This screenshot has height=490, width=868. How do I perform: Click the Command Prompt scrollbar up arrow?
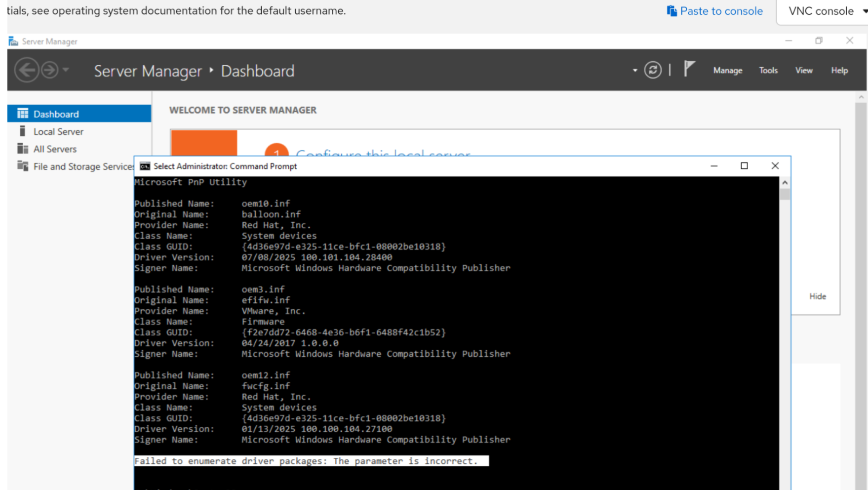pyautogui.click(x=785, y=183)
